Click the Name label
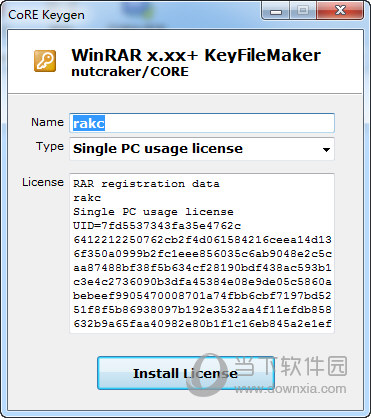This screenshot has width=371, height=418. click(x=47, y=122)
